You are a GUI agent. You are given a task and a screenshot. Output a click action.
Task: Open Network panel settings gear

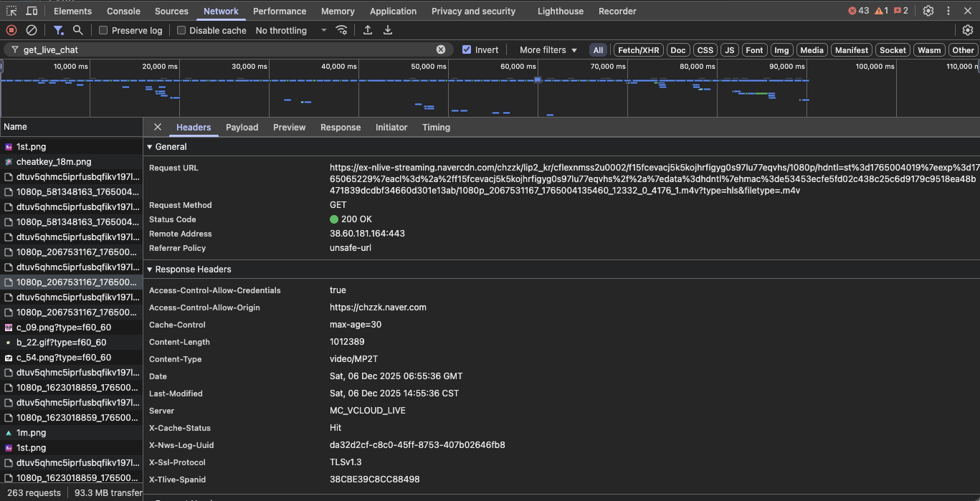coord(968,30)
